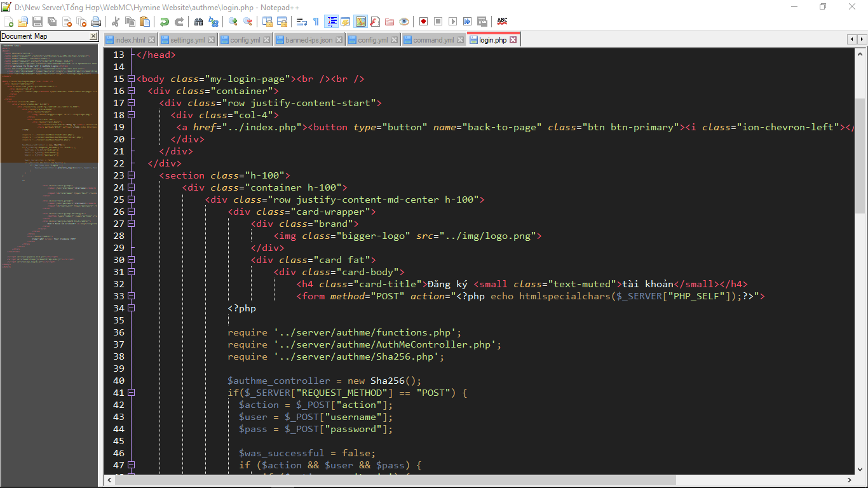Toggle the indent guide toolbar button
Screen dimensions: 868x488
(331, 22)
